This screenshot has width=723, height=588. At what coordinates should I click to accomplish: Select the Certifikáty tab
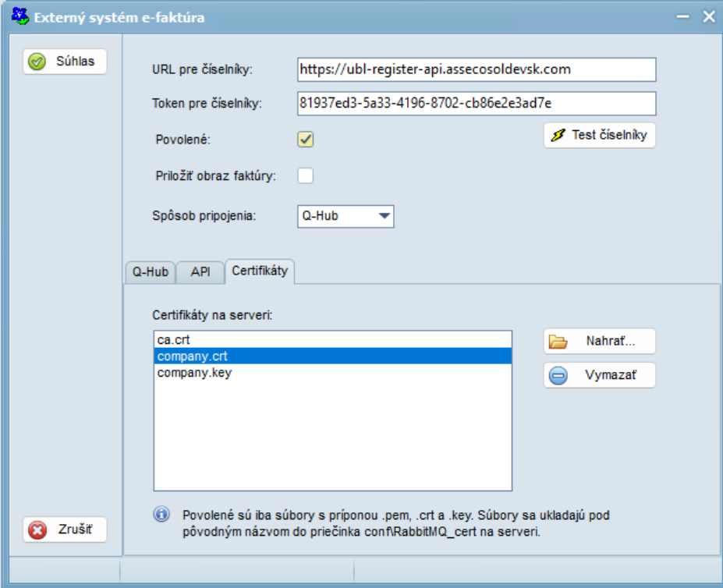260,271
